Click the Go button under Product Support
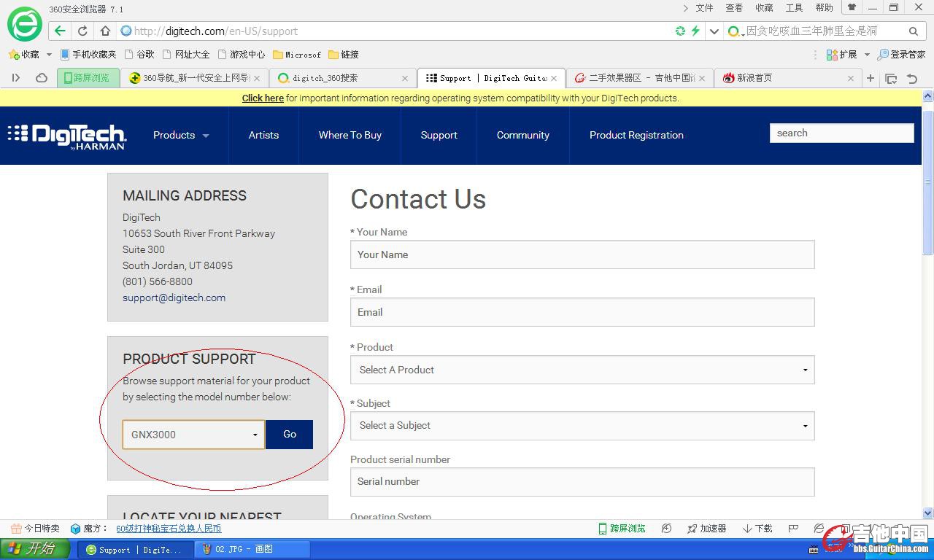Viewport: 934px width, 560px height. (x=290, y=435)
